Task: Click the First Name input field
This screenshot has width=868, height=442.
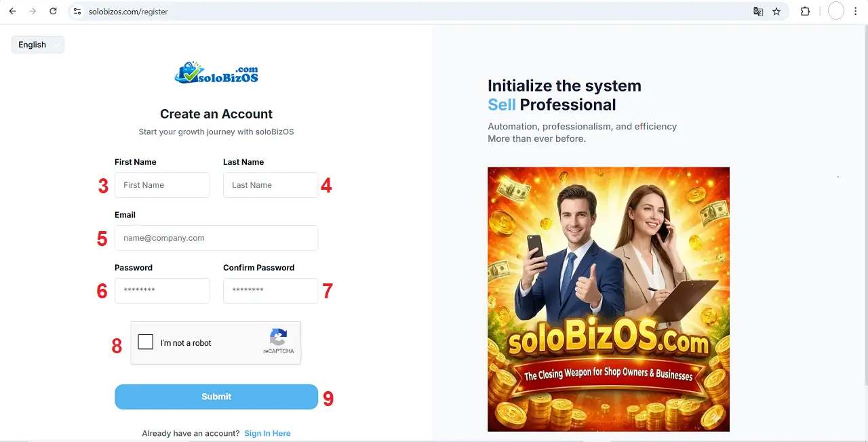Action: pyautogui.click(x=162, y=185)
